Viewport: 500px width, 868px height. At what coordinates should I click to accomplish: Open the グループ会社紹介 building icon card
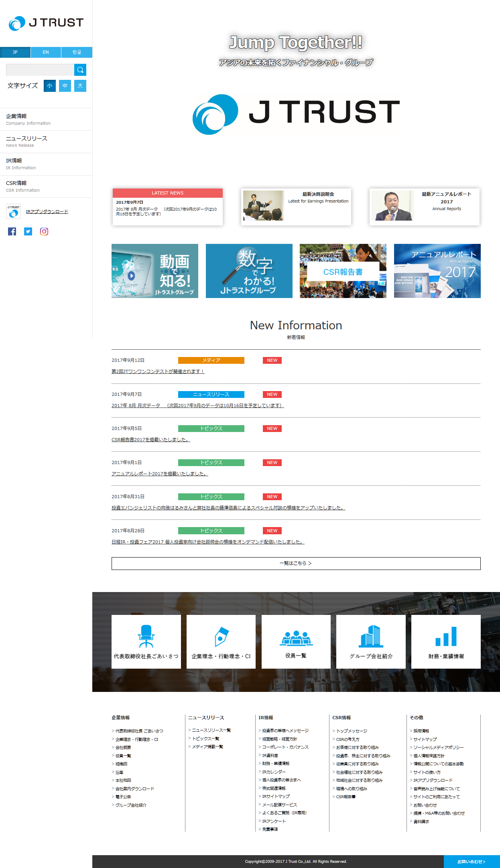pos(371,642)
